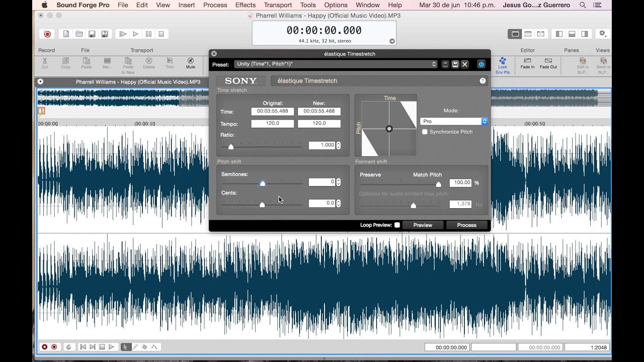Enable Synchronize Pitch checkbox
The image size is (644, 362).
coord(425,132)
